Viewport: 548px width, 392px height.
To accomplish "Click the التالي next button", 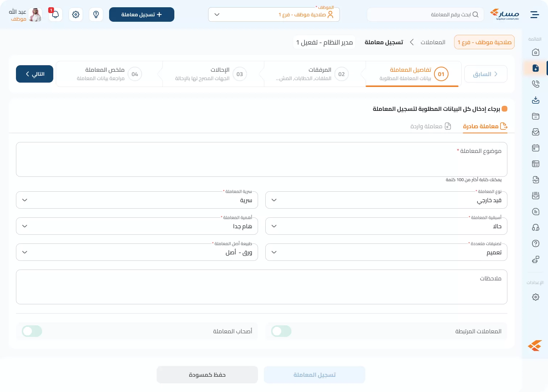I will coord(35,74).
